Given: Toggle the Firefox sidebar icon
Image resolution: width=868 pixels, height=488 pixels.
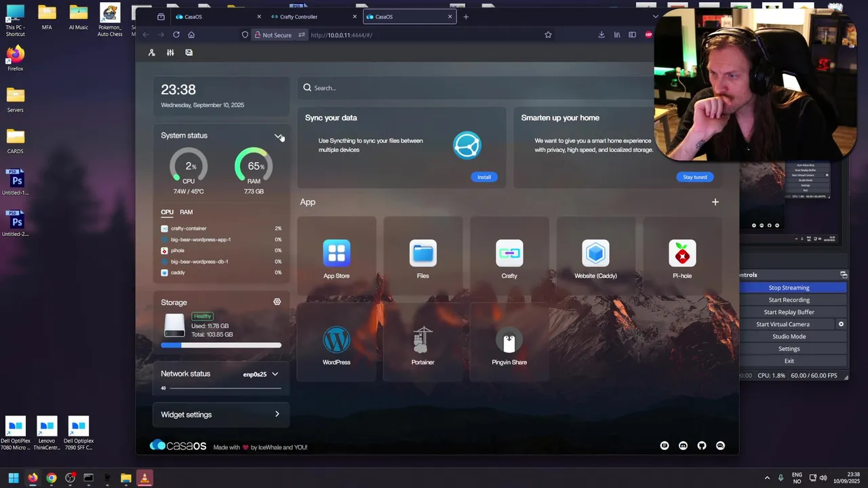Looking at the screenshot, I should 632,35.
